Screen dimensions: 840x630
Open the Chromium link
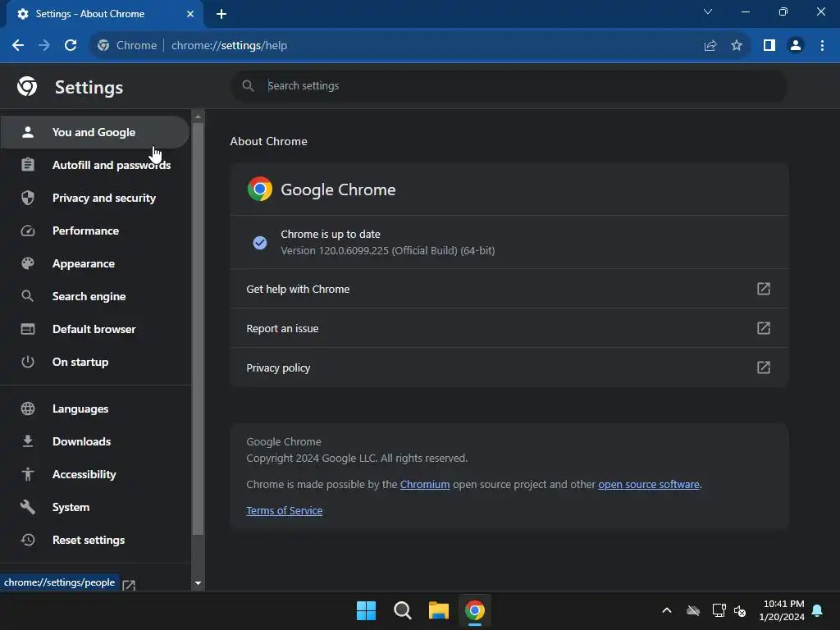pyautogui.click(x=425, y=484)
